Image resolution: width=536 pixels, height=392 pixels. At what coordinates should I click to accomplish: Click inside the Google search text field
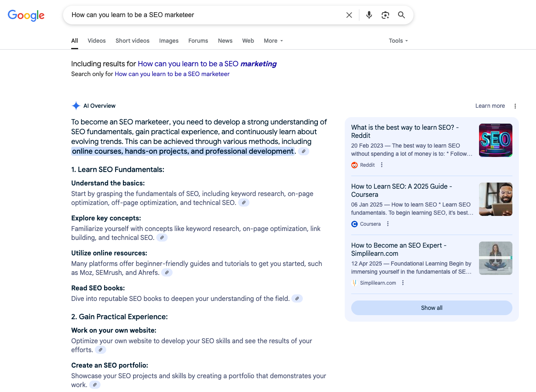(203, 15)
